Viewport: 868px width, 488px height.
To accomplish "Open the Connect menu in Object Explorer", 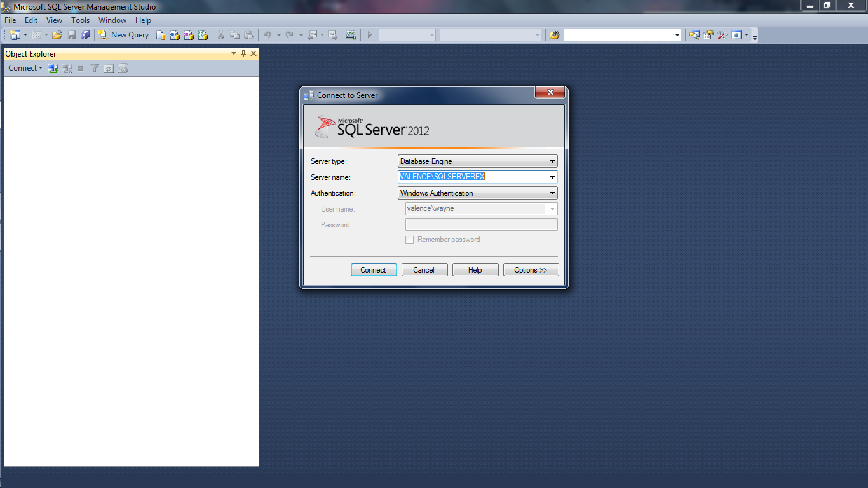I will pyautogui.click(x=24, y=68).
